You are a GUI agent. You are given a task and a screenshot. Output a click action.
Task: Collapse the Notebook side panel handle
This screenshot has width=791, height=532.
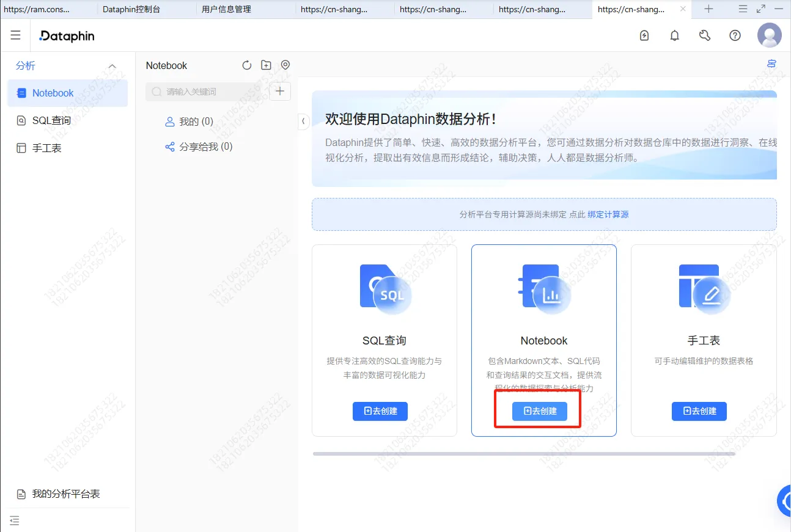point(303,121)
